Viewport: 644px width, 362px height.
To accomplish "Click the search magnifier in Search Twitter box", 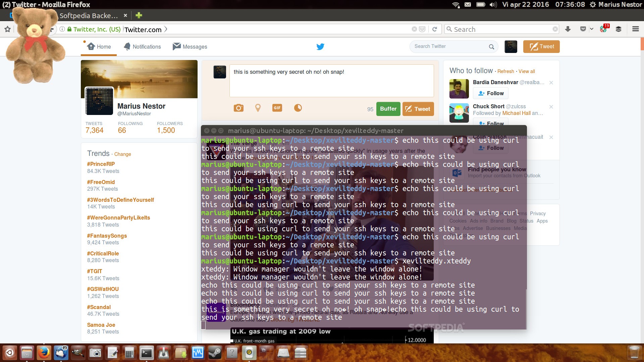I will pyautogui.click(x=491, y=47).
